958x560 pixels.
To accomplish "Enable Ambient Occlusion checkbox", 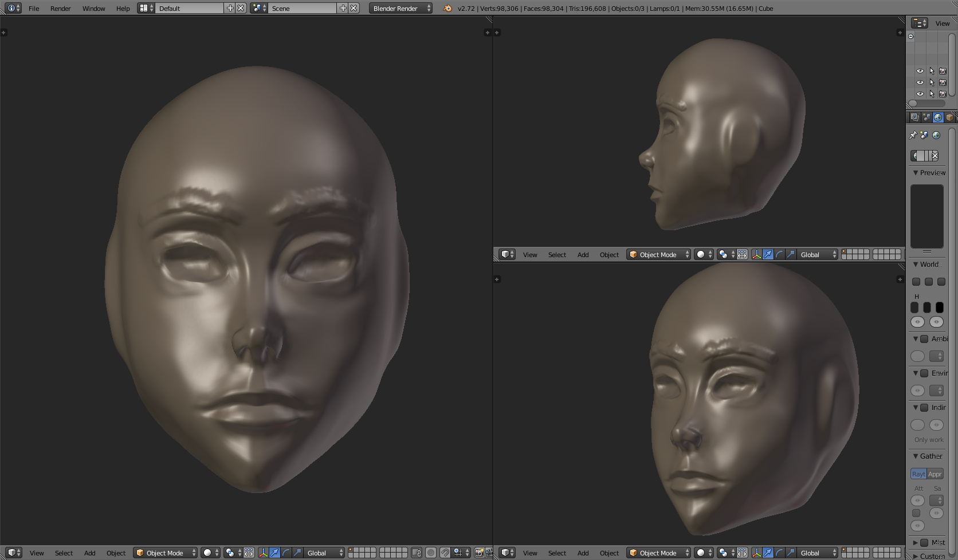I will (924, 338).
